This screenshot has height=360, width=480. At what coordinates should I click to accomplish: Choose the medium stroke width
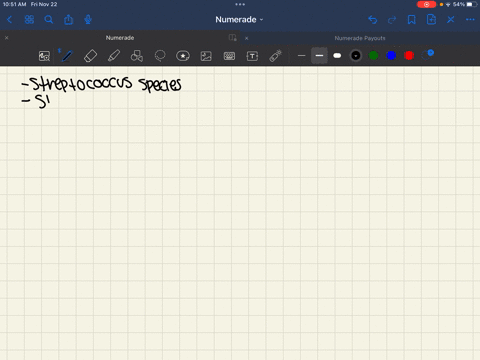click(x=319, y=56)
